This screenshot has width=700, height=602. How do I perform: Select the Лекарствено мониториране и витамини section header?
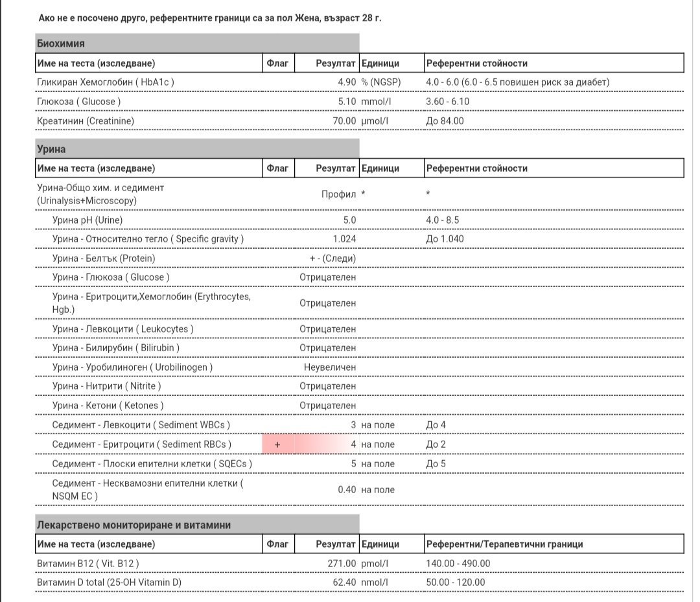pyautogui.click(x=134, y=525)
